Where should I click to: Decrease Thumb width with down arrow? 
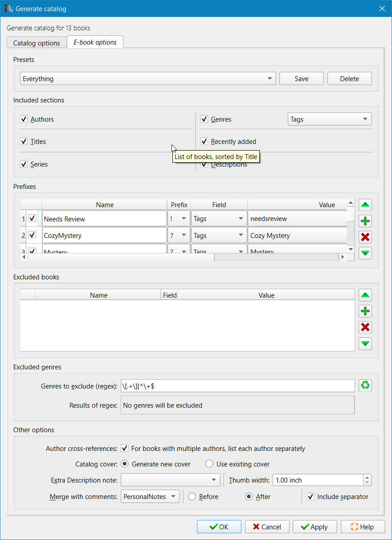(x=367, y=483)
